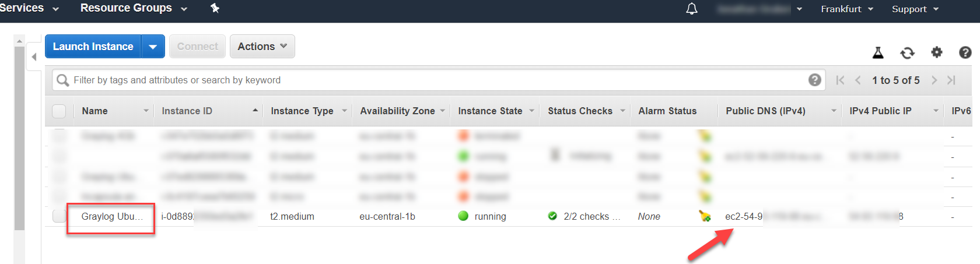The width and height of the screenshot is (980, 264).
Task: Click the None alarm status cell
Action: click(649, 216)
